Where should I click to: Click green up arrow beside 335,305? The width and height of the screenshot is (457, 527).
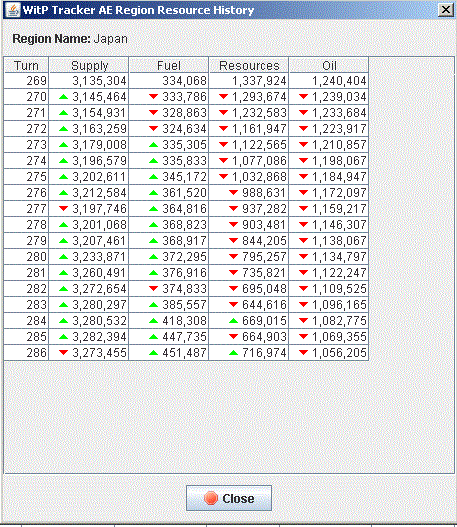coord(153,145)
